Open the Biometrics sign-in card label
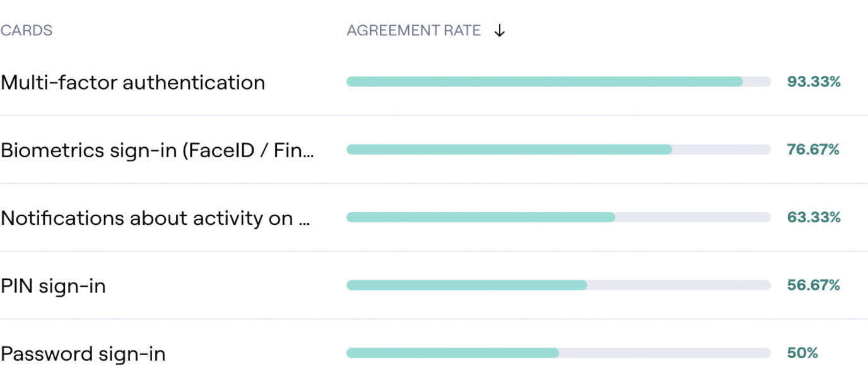Viewport: 868px width, 384px height. (x=157, y=150)
